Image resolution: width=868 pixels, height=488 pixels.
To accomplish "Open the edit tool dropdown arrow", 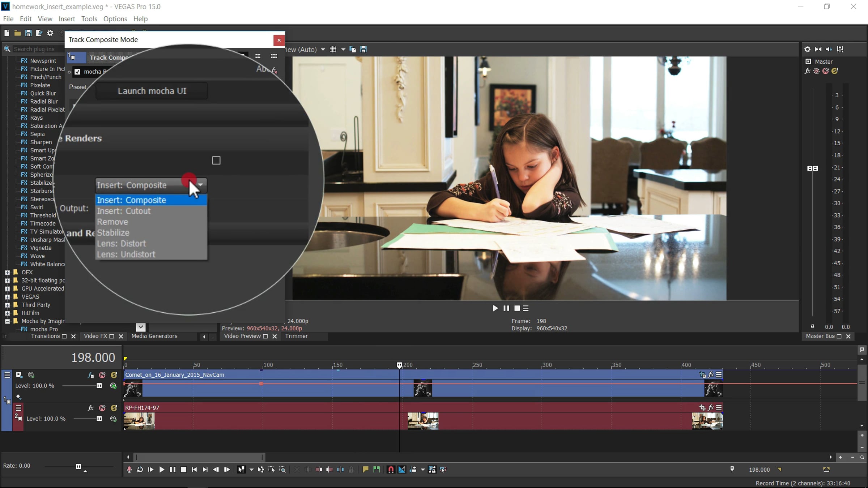I will coord(251,470).
